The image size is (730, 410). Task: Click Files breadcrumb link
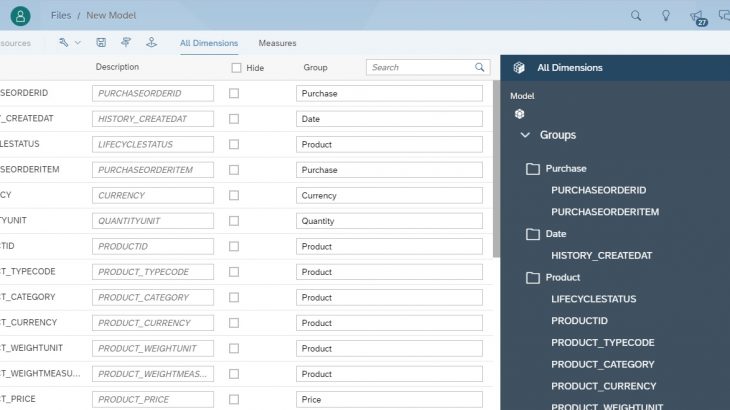[61, 15]
